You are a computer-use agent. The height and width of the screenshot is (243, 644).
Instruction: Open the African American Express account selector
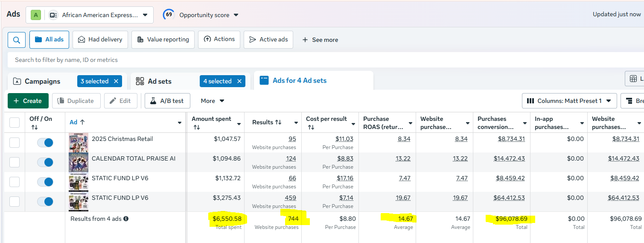100,15
